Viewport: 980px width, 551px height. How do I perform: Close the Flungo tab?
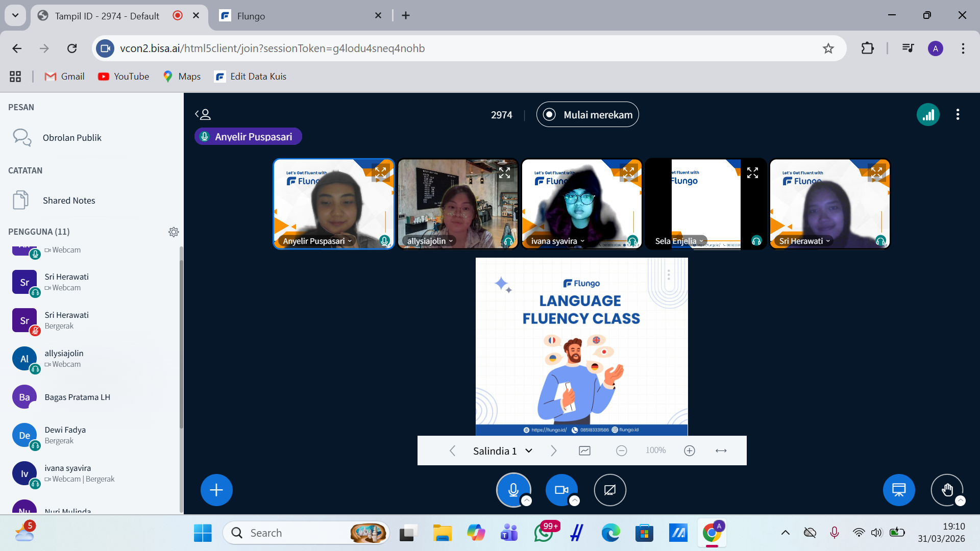pyautogui.click(x=378, y=16)
